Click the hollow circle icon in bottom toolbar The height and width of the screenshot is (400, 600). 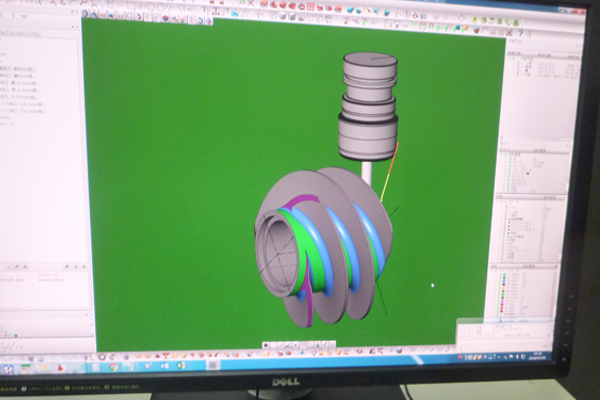[102, 357]
